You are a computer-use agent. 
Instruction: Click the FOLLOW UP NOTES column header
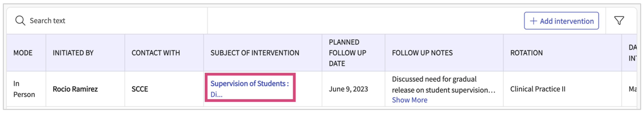(x=422, y=53)
